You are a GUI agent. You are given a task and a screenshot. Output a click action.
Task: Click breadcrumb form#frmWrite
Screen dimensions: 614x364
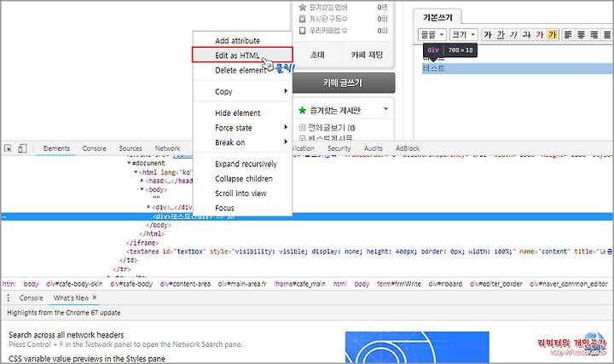point(399,284)
